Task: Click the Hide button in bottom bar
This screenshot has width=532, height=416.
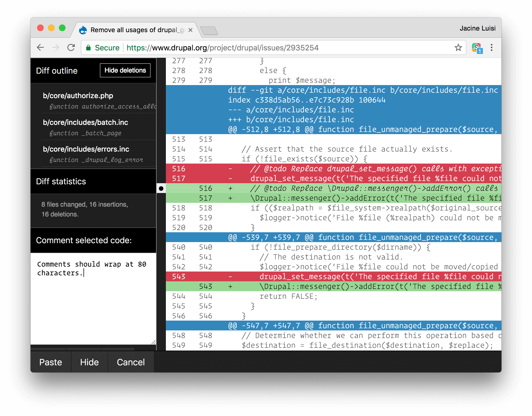Action: tap(89, 362)
